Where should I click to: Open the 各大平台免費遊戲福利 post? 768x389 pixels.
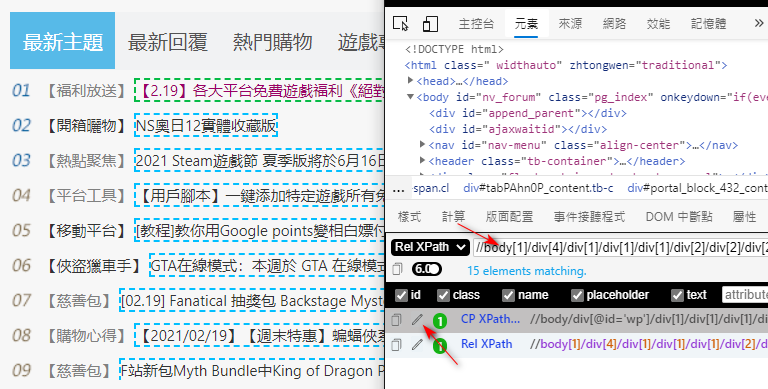pyautogui.click(x=260, y=91)
